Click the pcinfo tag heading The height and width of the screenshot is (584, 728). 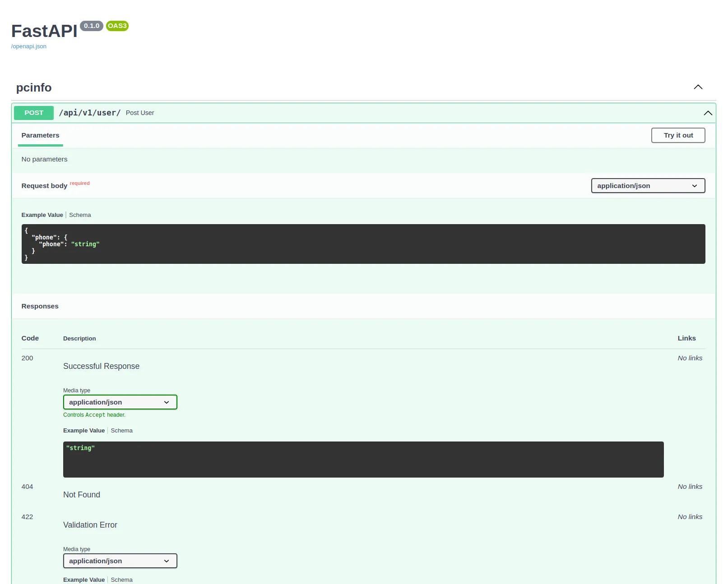point(34,87)
